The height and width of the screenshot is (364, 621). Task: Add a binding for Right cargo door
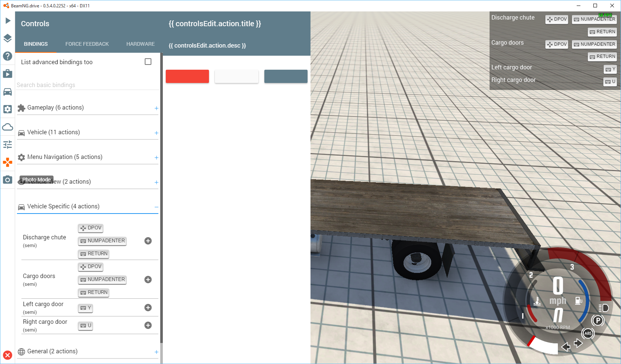click(x=148, y=325)
